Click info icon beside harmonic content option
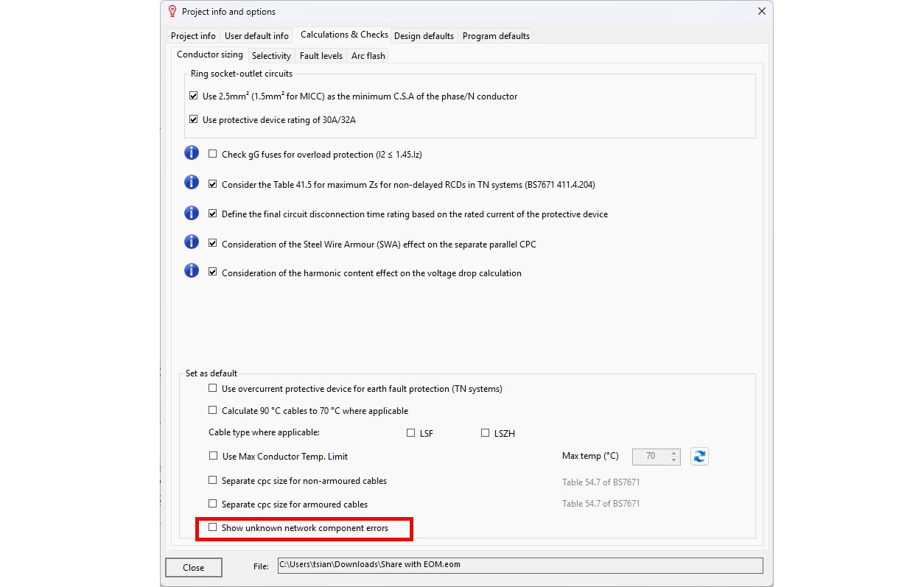Screen dimensions: 924x587 tap(192, 272)
